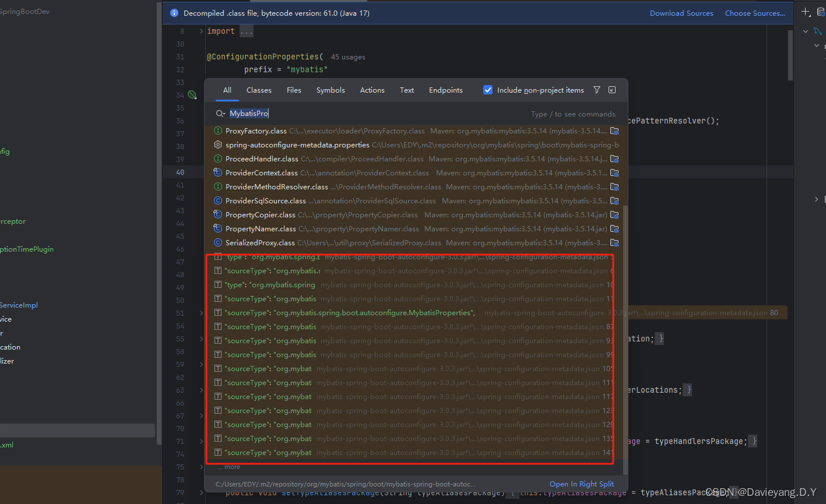This screenshot has width=826, height=504.
Task: Switch to the Text search tab
Action: click(x=407, y=90)
